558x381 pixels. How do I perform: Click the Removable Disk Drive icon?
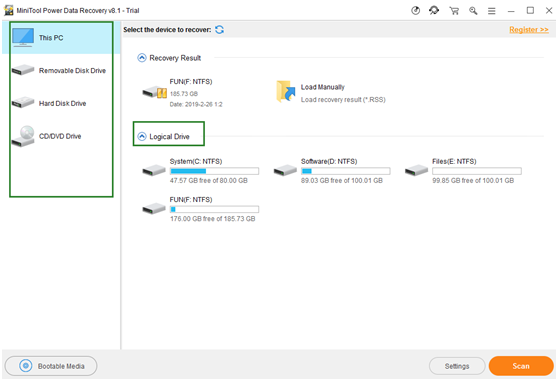23,70
